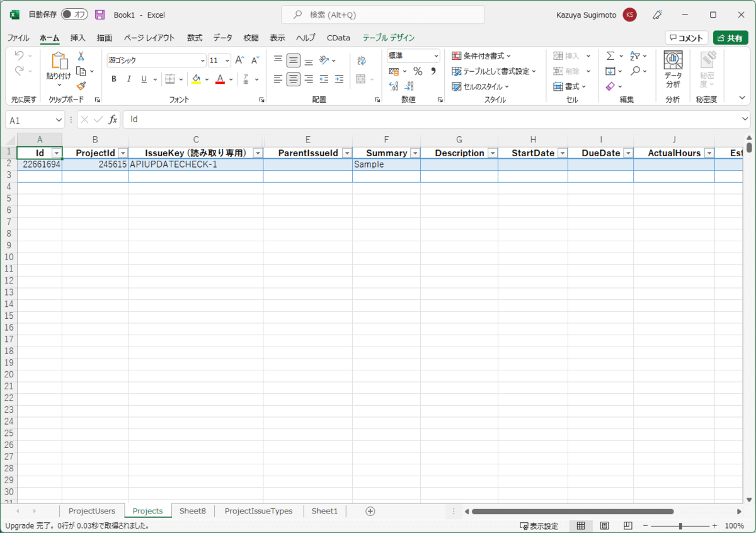Open the CData ribbon tab
Screen dimensions: 756x533
[338, 38]
